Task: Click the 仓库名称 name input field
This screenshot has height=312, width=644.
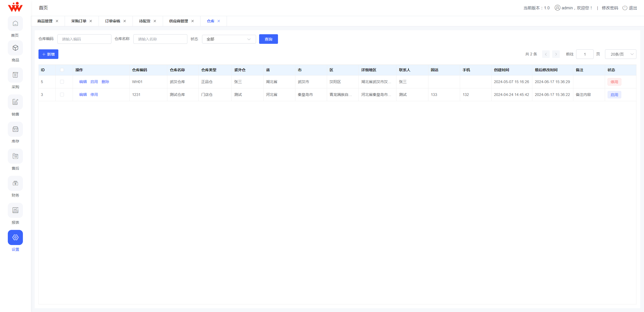Action: click(x=160, y=39)
